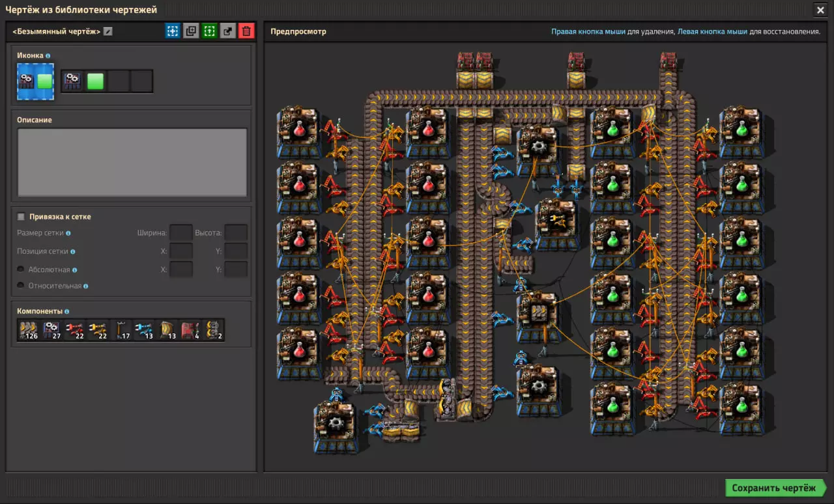Image resolution: width=834 pixels, height=504 pixels.
Task: Select assembling machine component showing 27
Action: 51,330
